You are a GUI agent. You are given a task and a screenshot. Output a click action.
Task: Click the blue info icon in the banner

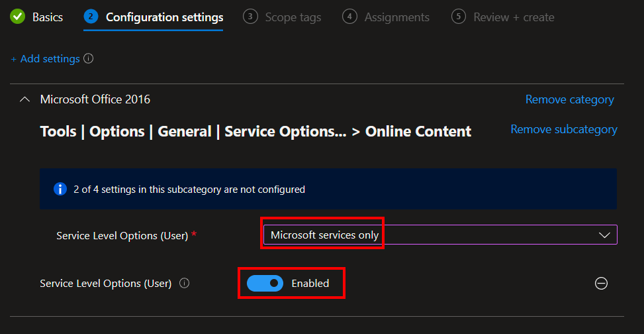[x=60, y=190]
